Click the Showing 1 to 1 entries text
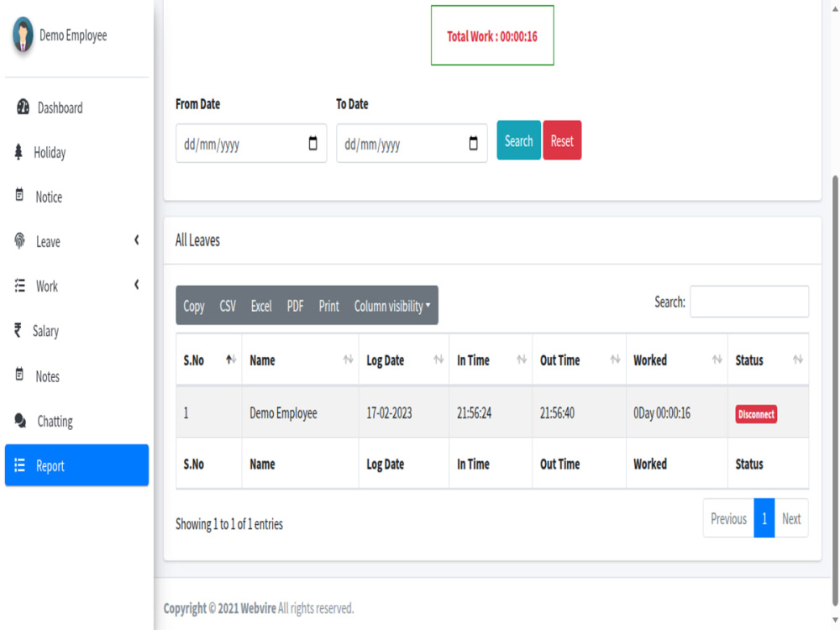The image size is (840, 630). pos(229,524)
